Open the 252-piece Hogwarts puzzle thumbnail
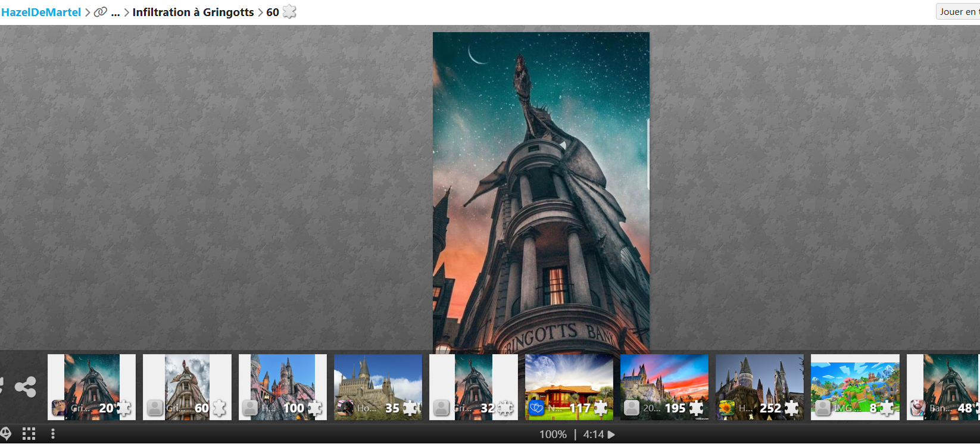The width and height of the screenshot is (980, 447). 760,387
